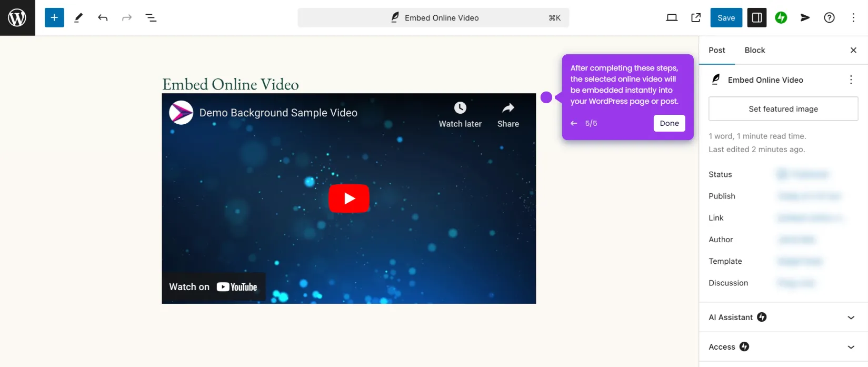868x367 pixels.
Task: Expand the Access panel
Action: pos(783,347)
